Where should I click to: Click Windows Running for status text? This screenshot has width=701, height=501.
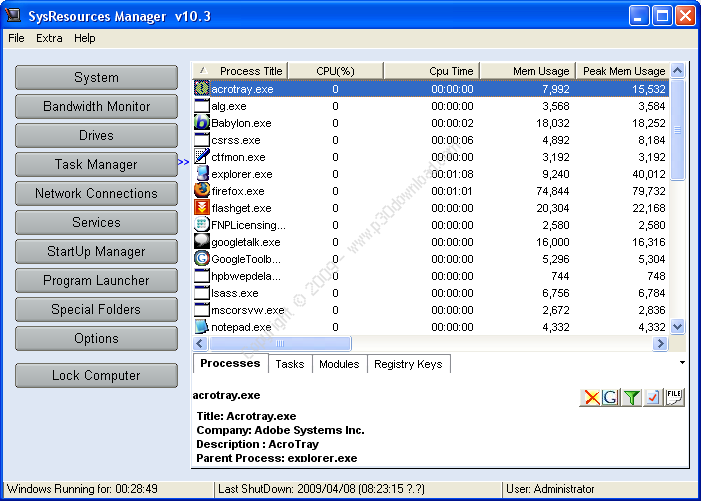(82, 489)
